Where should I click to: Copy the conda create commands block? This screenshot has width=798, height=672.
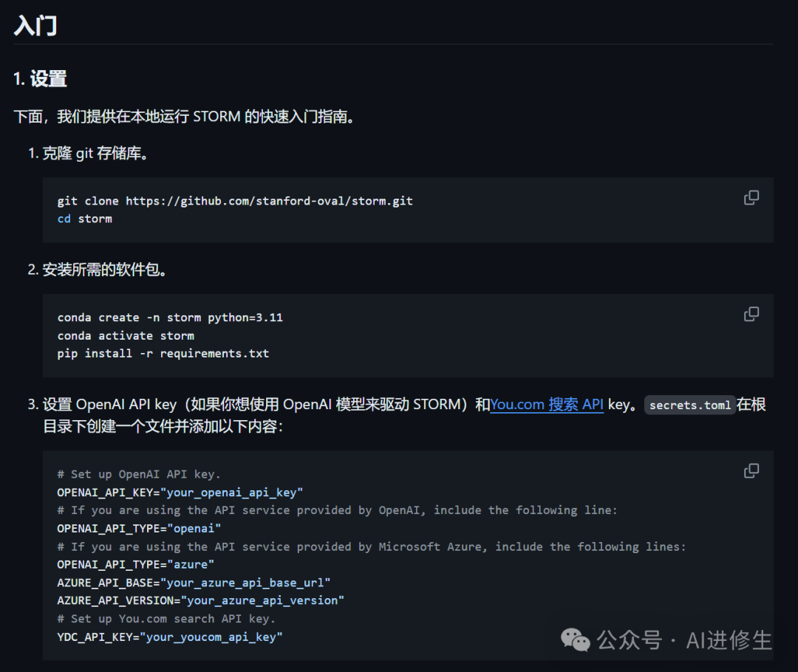751,314
